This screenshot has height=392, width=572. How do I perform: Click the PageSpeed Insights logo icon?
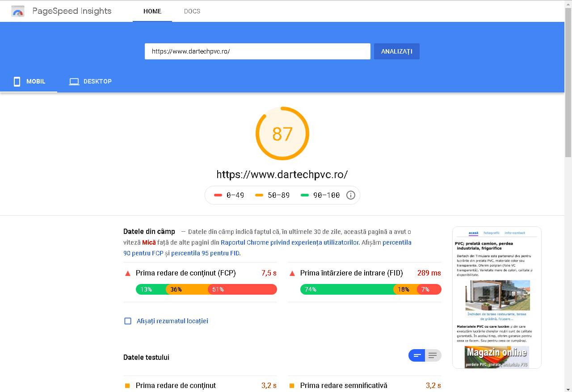pyautogui.click(x=18, y=11)
